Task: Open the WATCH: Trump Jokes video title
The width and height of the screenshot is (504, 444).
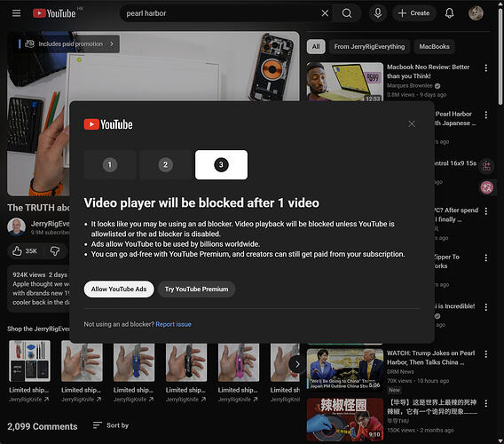Action: [430, 358]
